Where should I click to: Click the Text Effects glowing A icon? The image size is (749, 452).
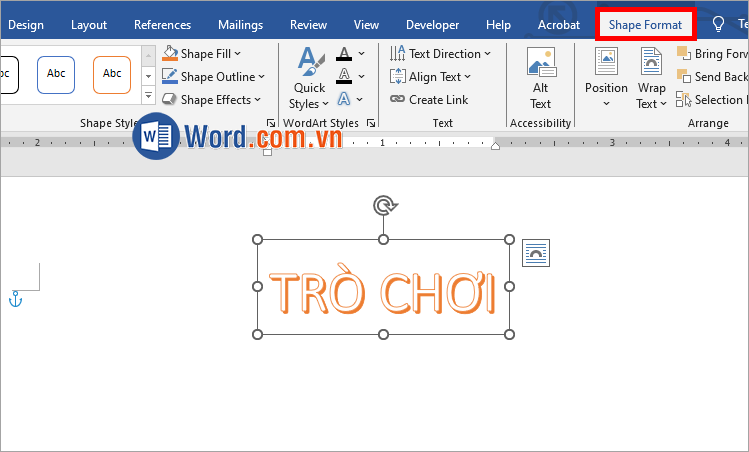(x=343, y=99)
